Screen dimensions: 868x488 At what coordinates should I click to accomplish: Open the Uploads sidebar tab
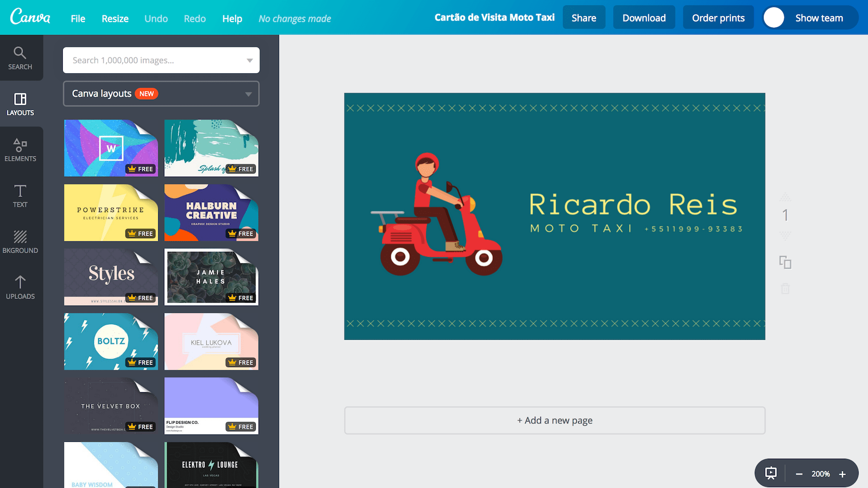click(20, 287)
